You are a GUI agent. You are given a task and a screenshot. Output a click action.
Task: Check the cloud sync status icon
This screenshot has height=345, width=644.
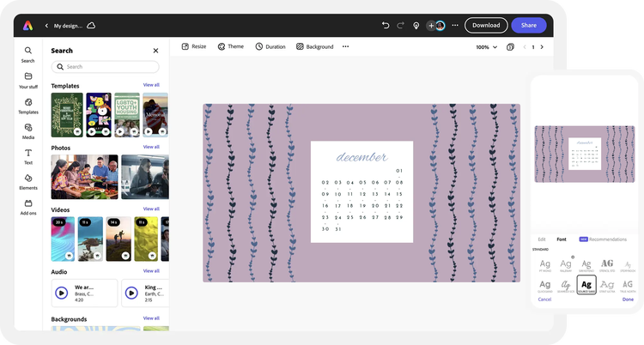coord(91,26)
